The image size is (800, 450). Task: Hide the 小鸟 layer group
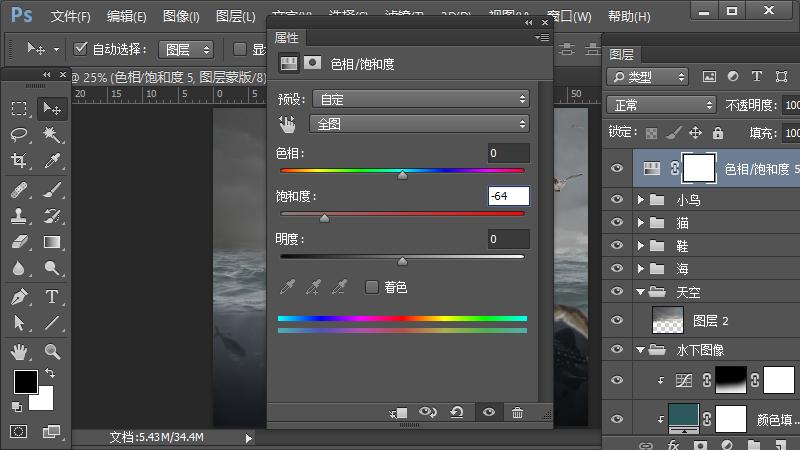pos(617,199)
